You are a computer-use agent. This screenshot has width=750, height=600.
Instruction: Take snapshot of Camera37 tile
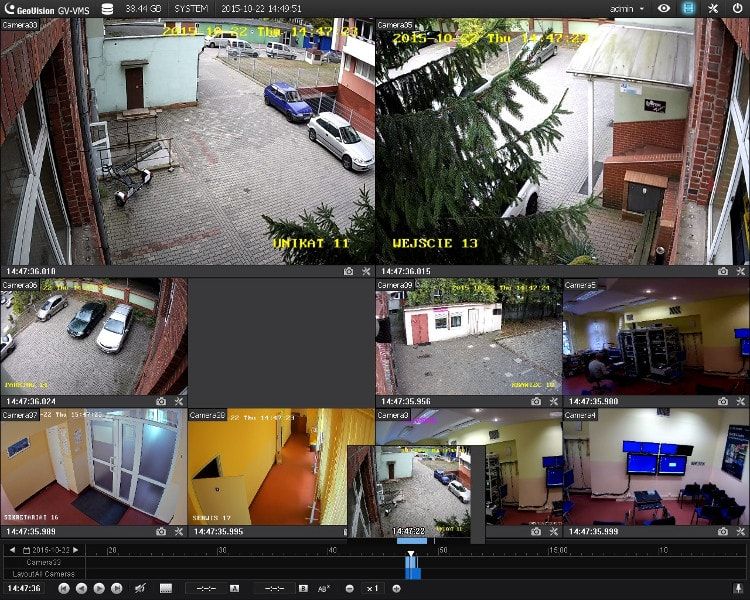click(161, 532)
